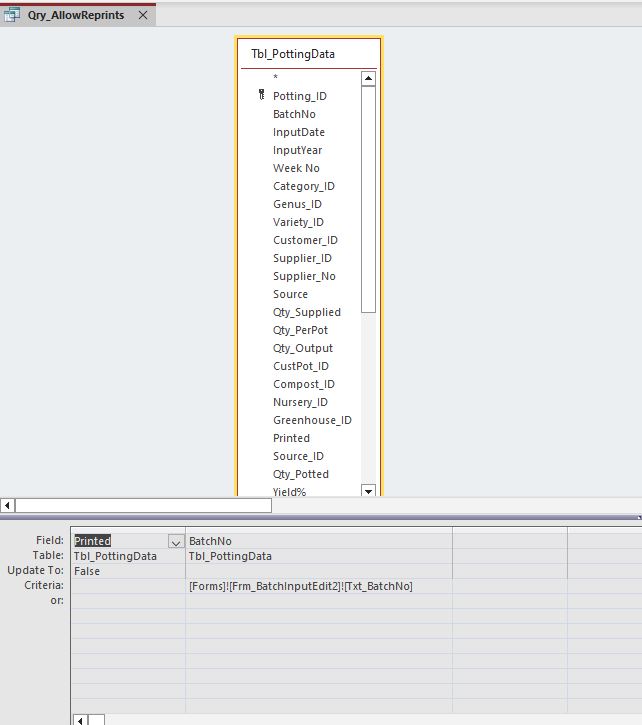This screenshot has width=642, height=725.
Task: Select the Week No field
Action: pyautogui.click(x=296, y=168)
